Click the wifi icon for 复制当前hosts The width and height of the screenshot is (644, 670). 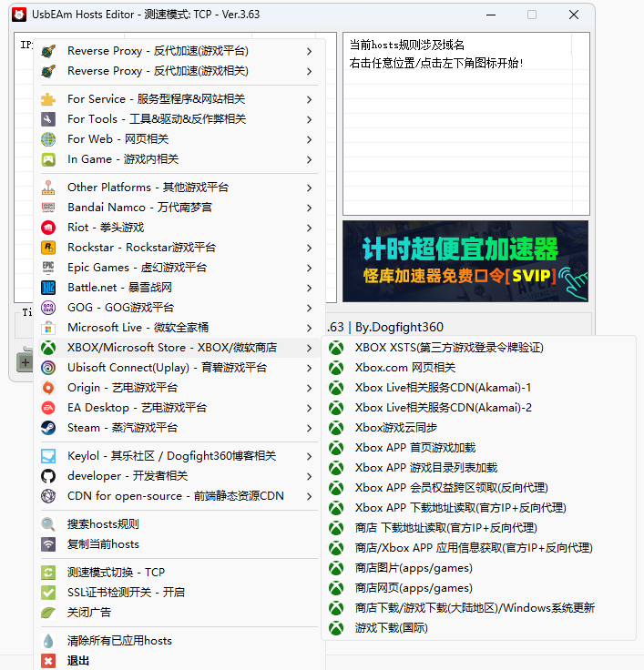[x=48, y=544]
